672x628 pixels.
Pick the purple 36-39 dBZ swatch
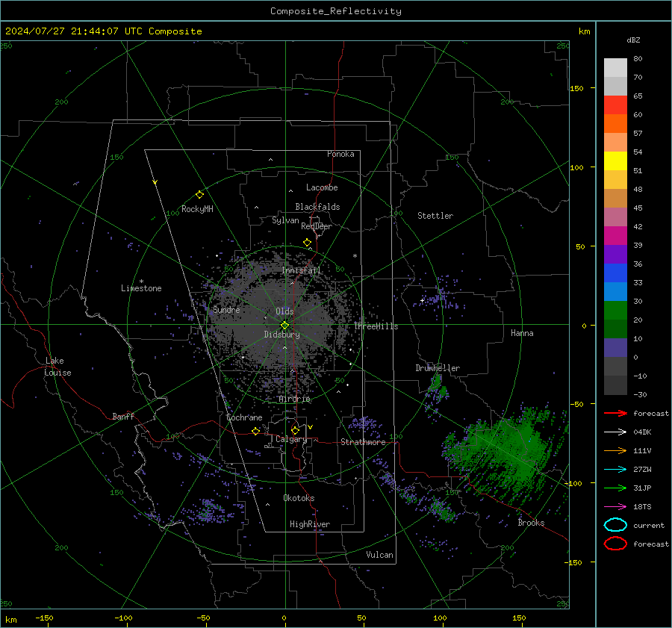click(615, 254)
